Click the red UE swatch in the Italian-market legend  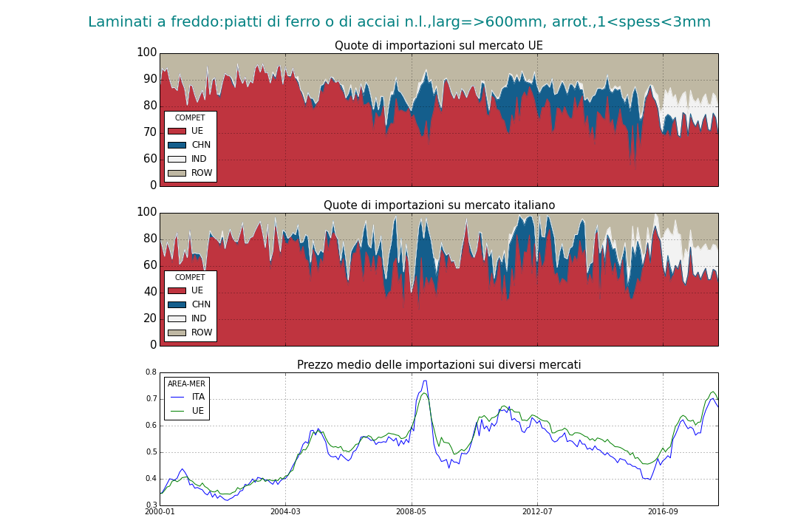tap(177, 290)
